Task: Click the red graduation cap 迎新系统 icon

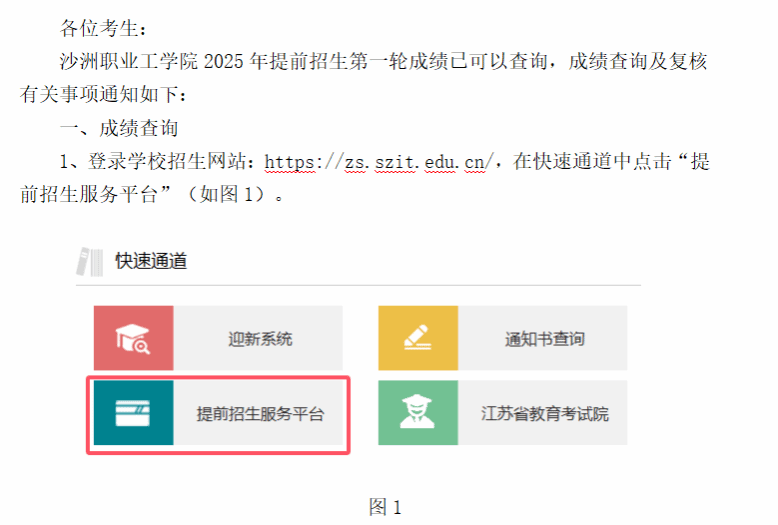Action: click(133, 338)
